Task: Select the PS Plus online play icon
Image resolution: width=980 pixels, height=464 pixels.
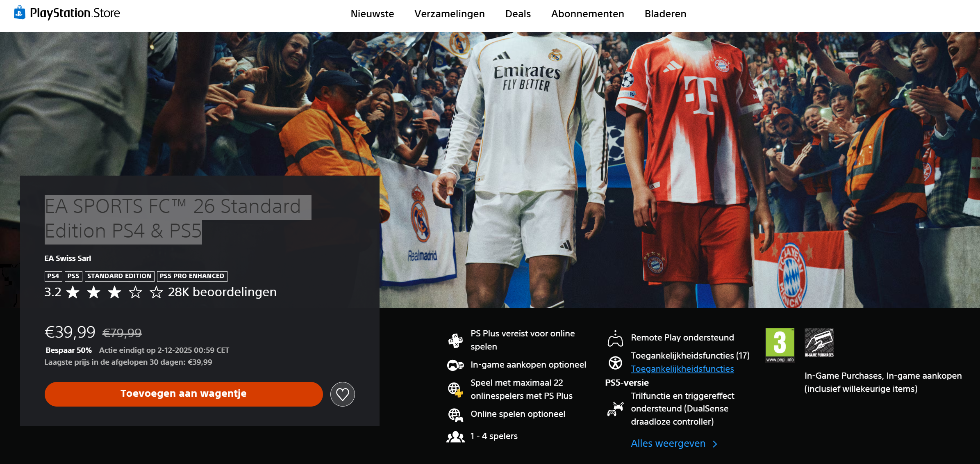Action: (455, 340)
